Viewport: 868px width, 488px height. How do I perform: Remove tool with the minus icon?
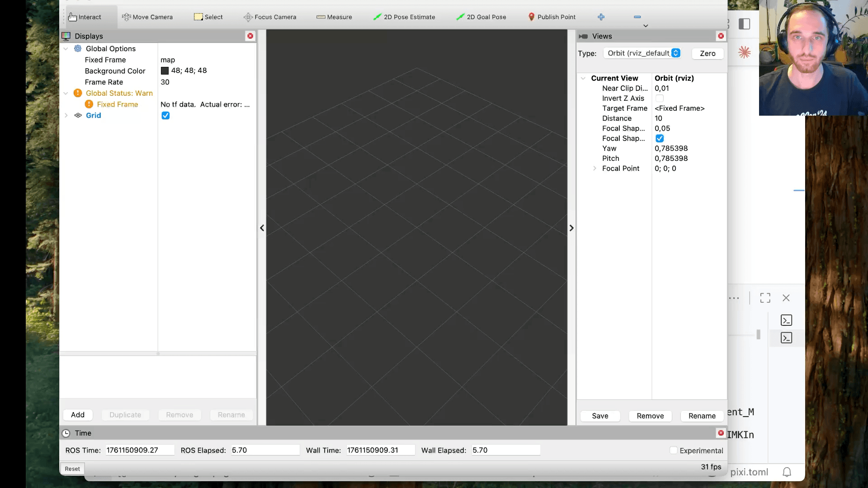click(x=637, y=17)
